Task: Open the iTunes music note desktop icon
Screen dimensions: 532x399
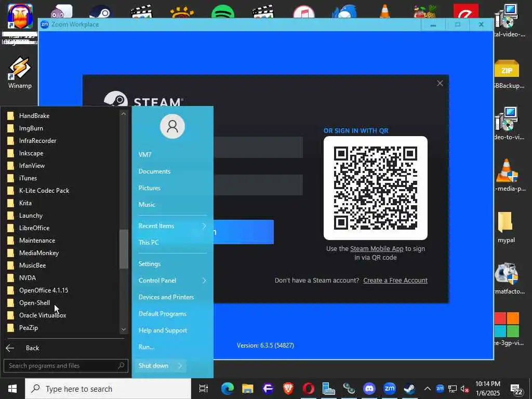Action: [304, 11]
